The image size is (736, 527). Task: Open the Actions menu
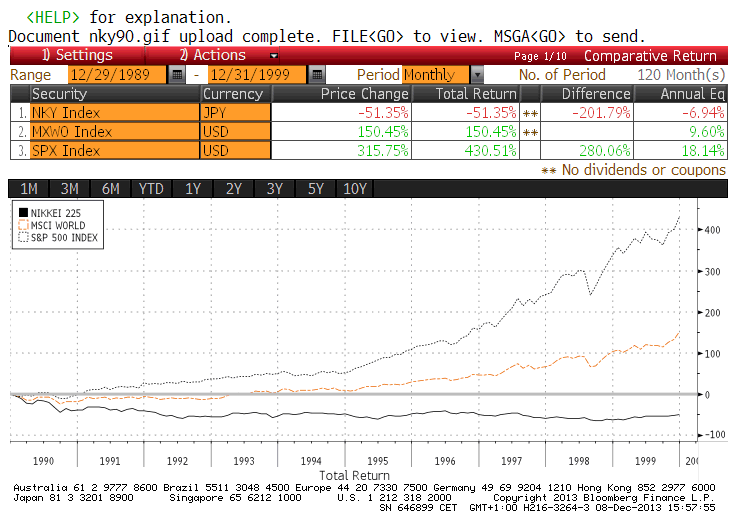pyautogui.click(x=212, y=55)
